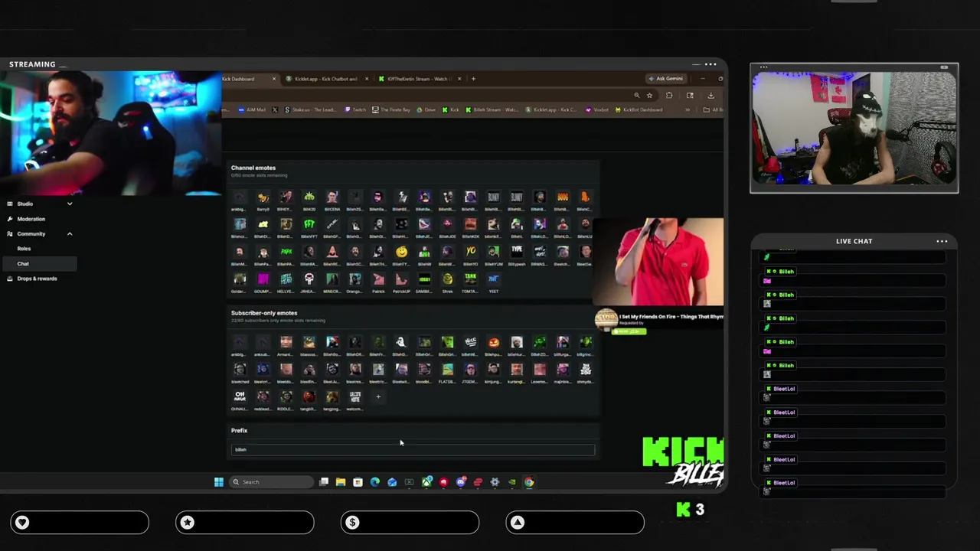Collapse the Community sidebar section
This screenshot has height=551, width=980.
(x=70, y=233)
